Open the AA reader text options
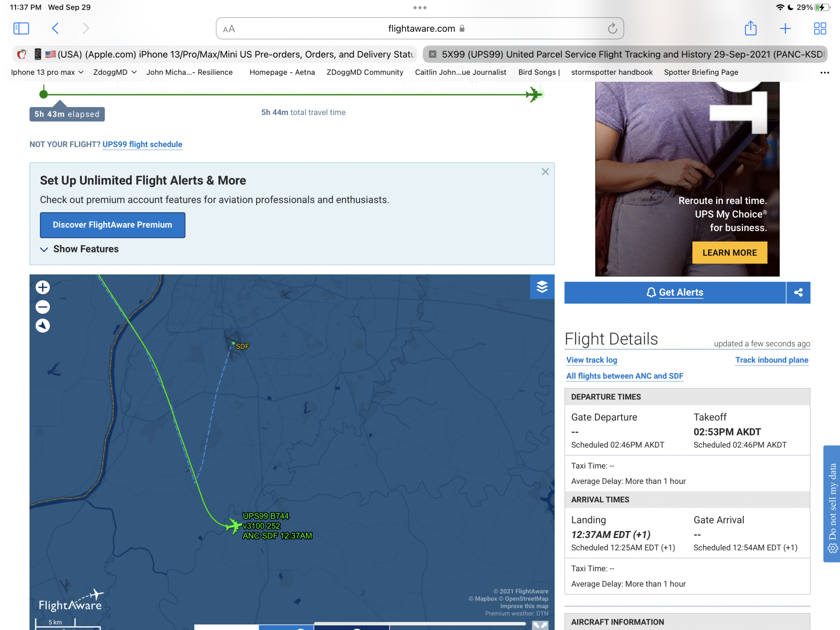 click(229, 29)
